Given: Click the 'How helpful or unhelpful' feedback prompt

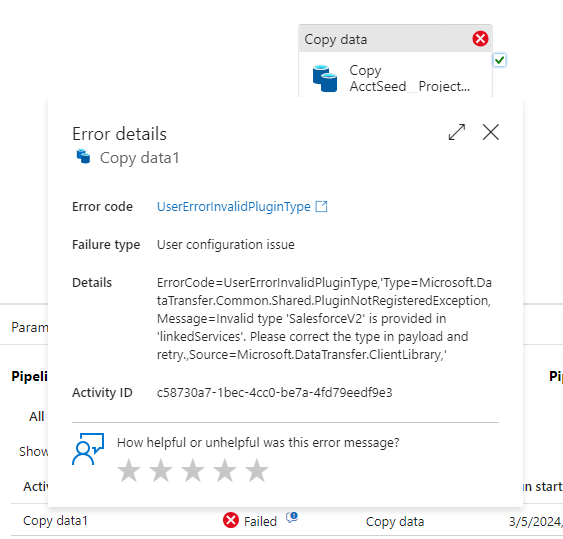Looking at the screenshot, I should coord(258,443).
